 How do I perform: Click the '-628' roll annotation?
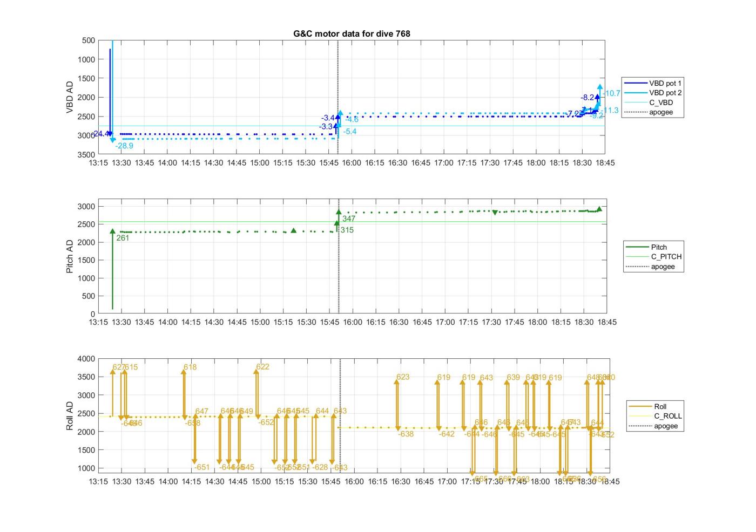pyautogui.click(x=320, y=467)
